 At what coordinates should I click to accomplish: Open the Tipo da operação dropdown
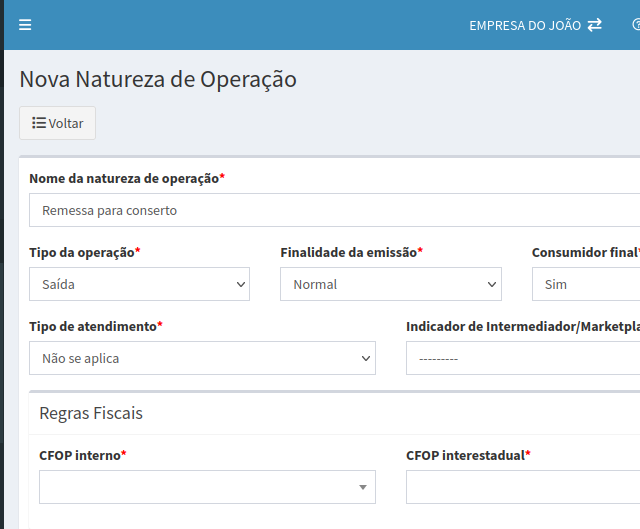[x=139, y=284]
